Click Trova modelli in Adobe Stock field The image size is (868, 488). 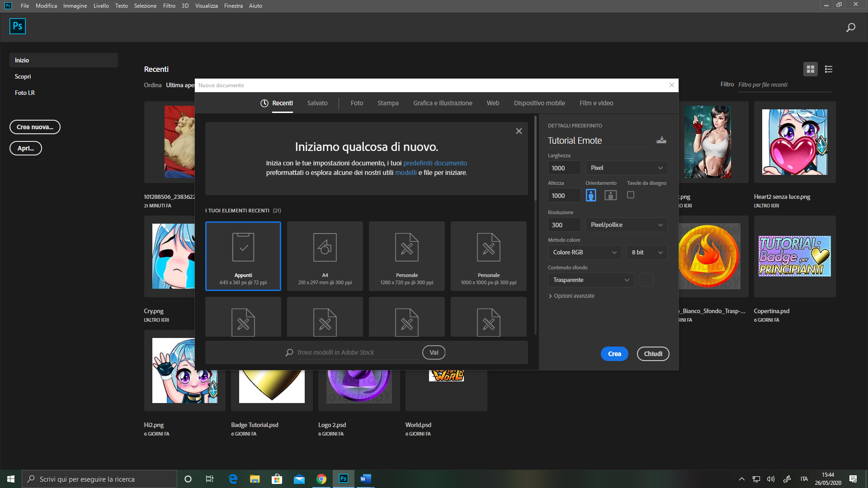(x=357, y=352)
